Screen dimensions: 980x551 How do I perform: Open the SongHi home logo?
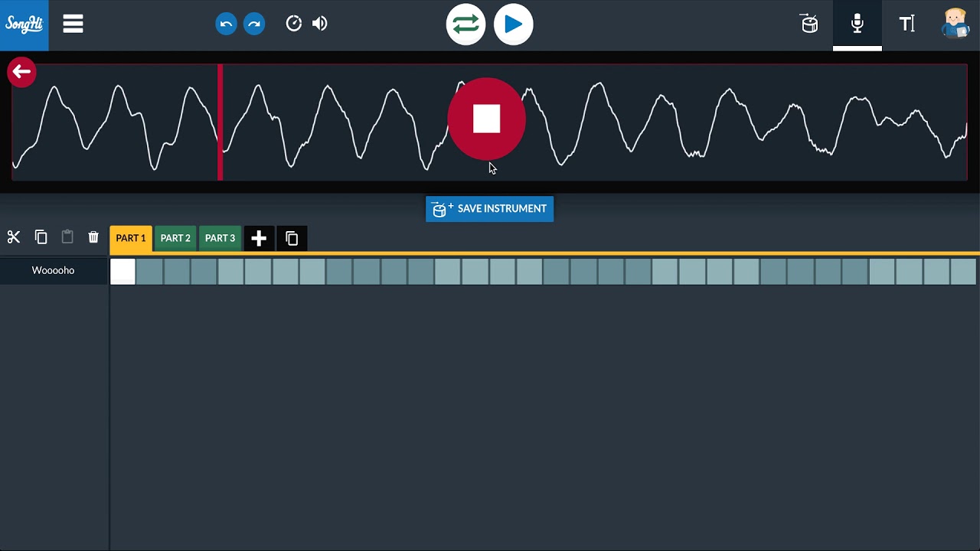coord(24,24)
